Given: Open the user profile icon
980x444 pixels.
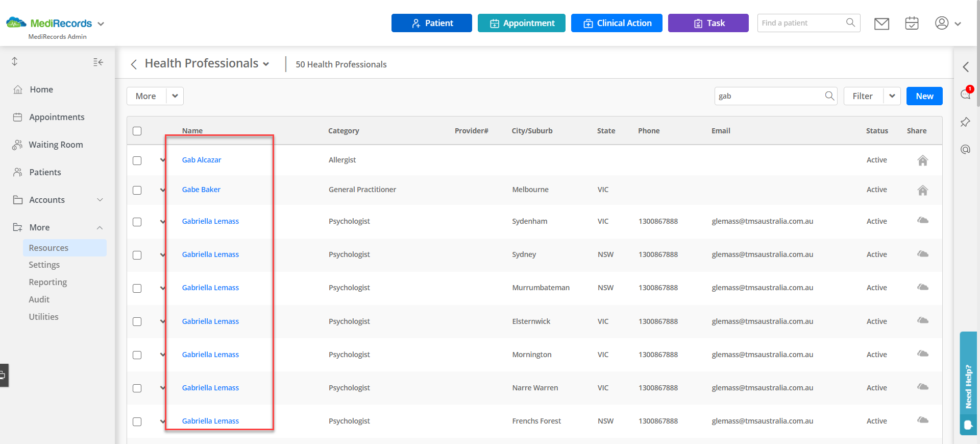Looking at the screenshot, I should [x=942, y=23].
